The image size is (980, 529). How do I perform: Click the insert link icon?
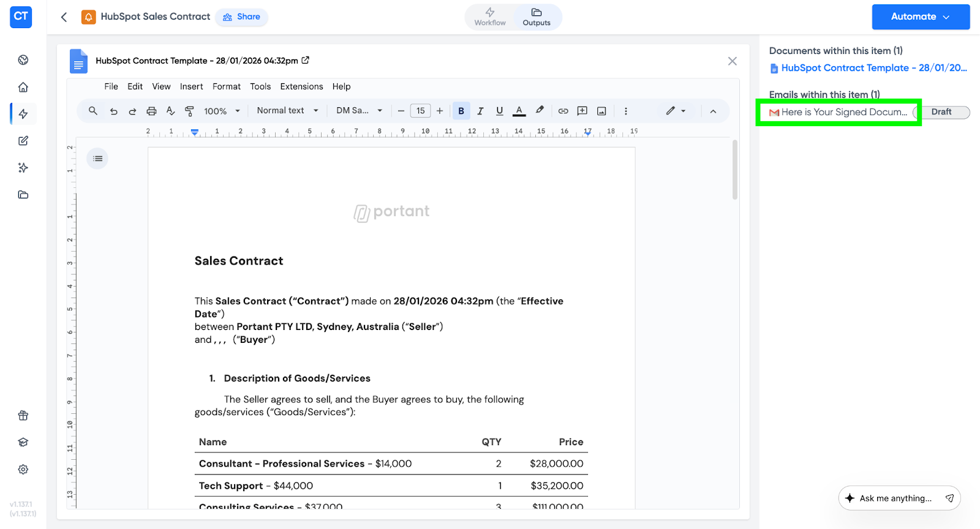pos(563,111)
